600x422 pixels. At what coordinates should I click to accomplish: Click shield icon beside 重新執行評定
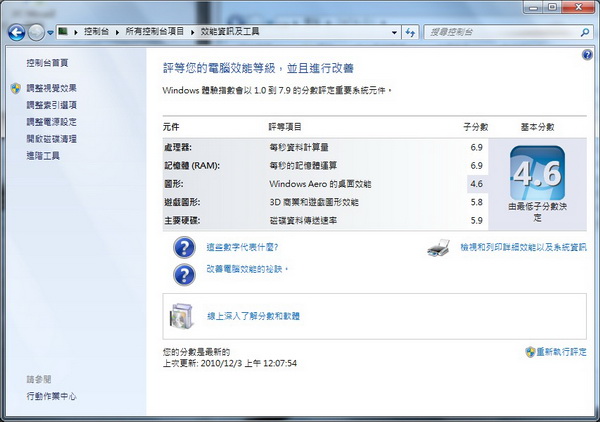[x=530, y=352]
